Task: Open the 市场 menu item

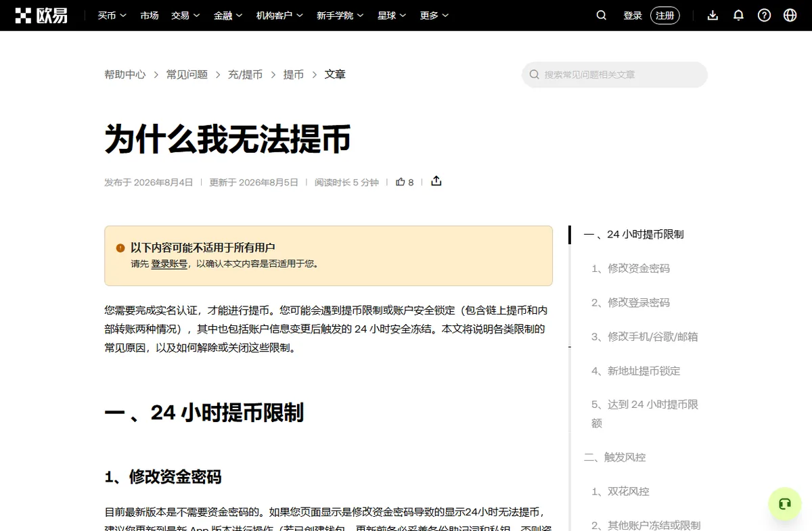Action: point(149,16)
